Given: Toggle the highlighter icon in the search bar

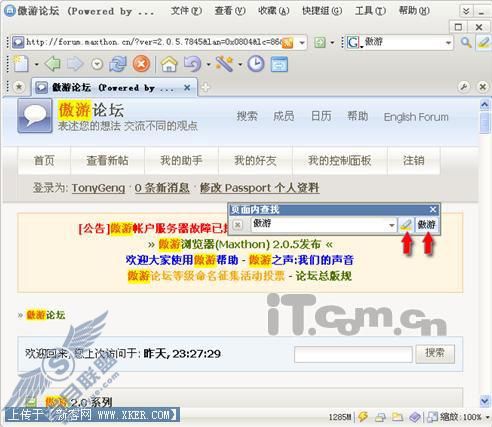Looking at the screenshot, I should coord(483,42).
